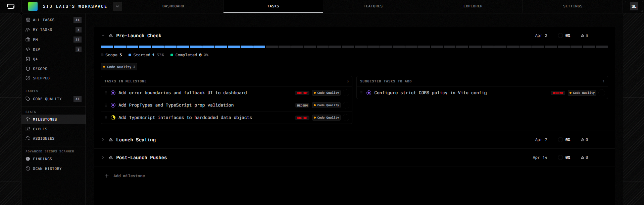644x205 pixels.
Task: Click the QA clipboard icon
Action: point(28,59)
